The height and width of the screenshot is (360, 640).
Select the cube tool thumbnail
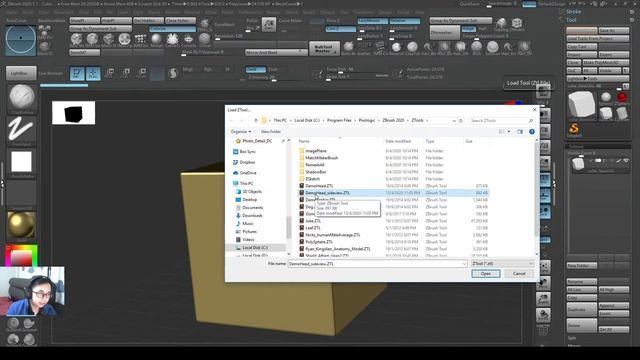581,105
